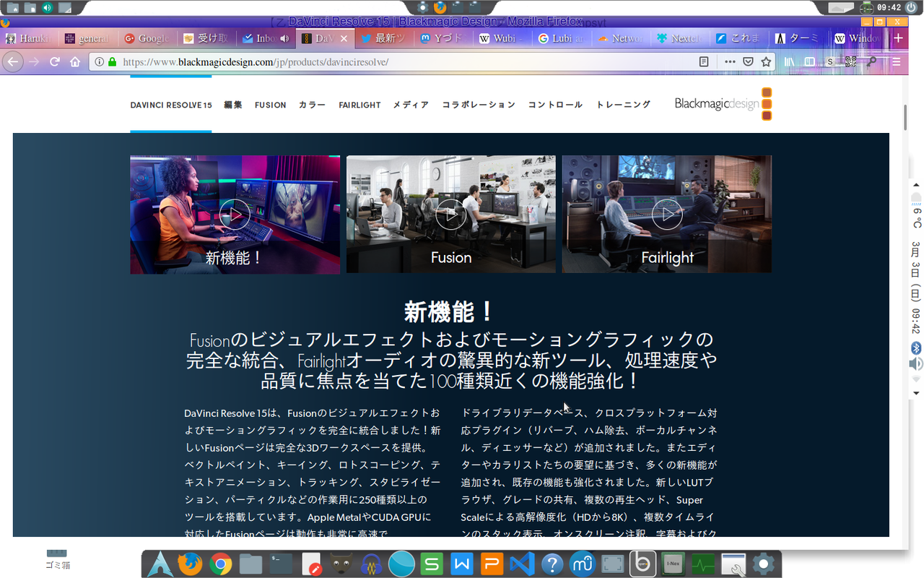This screenshot has height=578, width=924.
Task: View site information for blackmagicdesign.com
Action: pyautogui.click(x=100, y=62)
